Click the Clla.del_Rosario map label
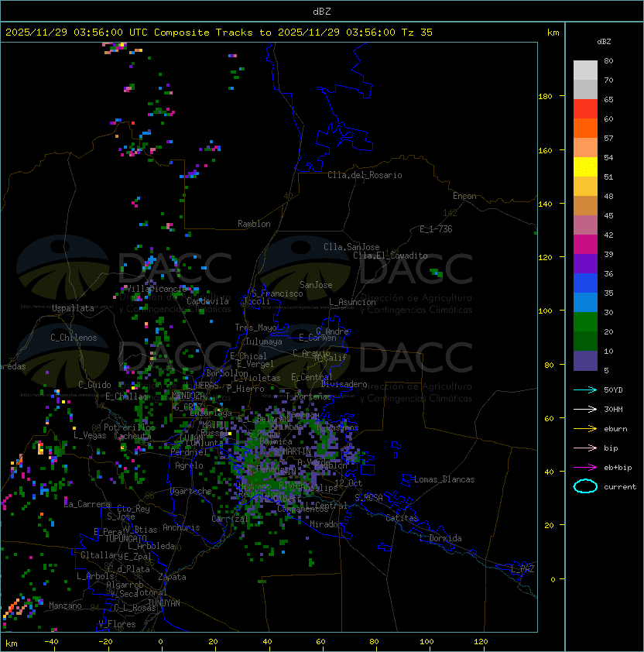Viewport: 644px width, 652px height. [x=365, y=175]
